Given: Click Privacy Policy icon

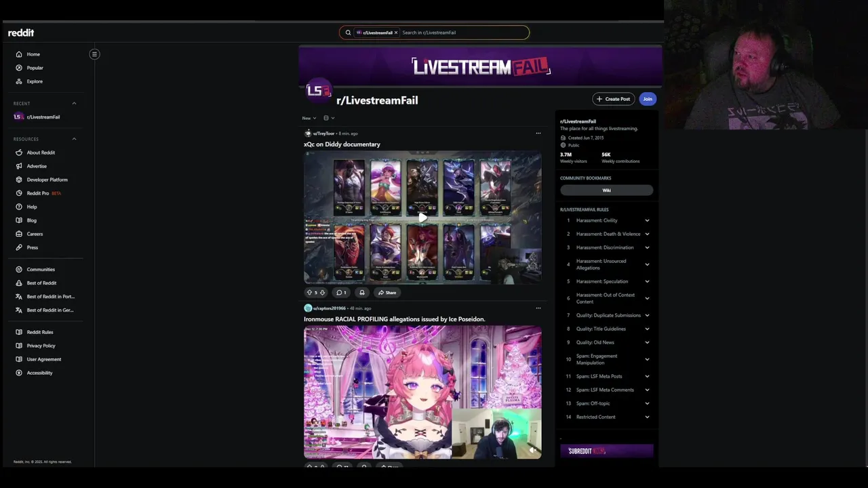Looking at the screenshot, I should pos(19,346).
